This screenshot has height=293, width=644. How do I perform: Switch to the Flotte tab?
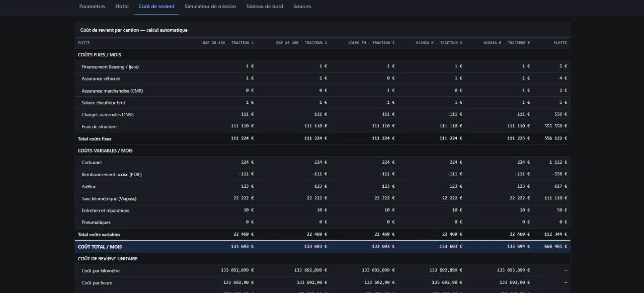click(x=122, y=7)
